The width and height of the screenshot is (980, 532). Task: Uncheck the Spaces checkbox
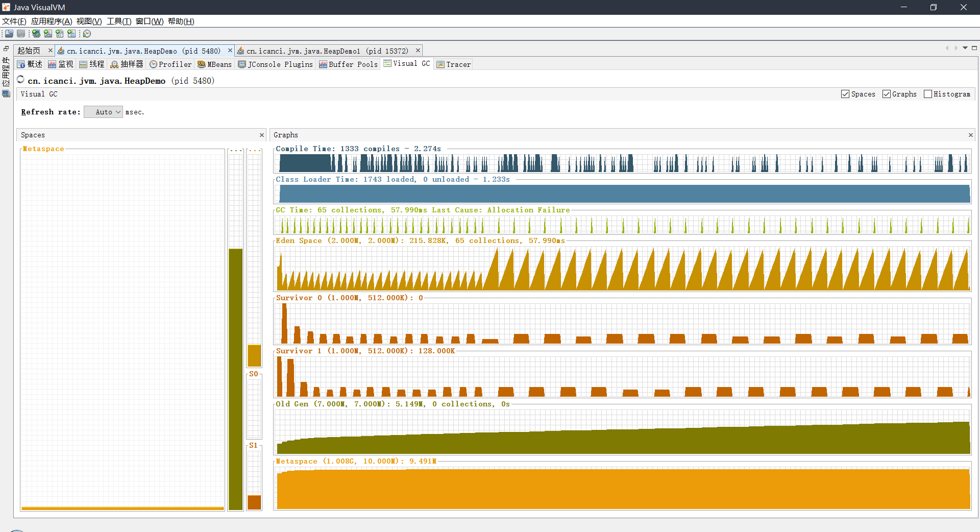pos(845,94)
